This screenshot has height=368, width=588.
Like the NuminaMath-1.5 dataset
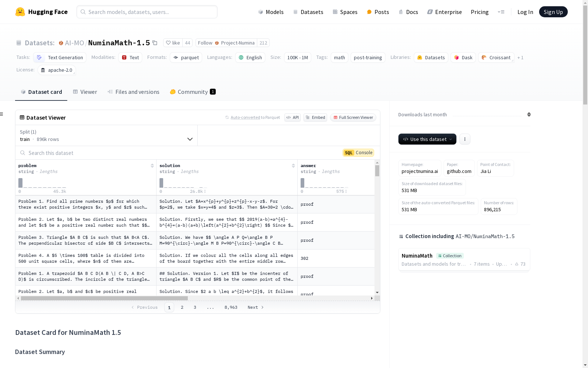(173, 43)
